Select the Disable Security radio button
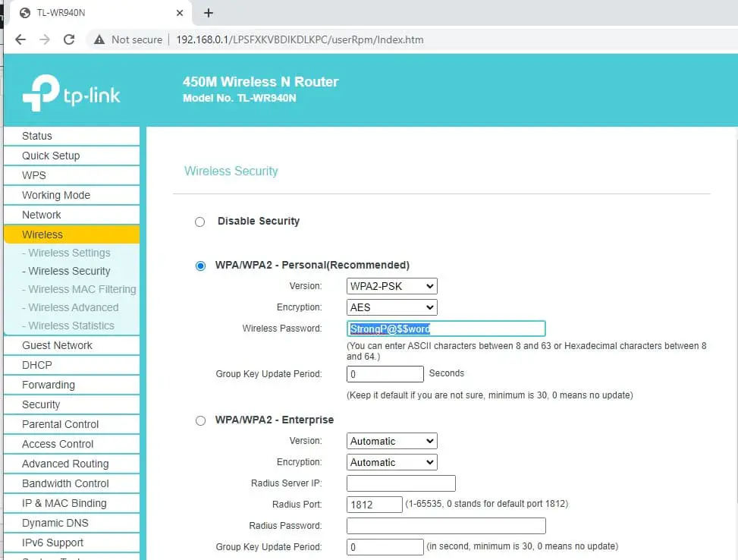 tap(200, 222)
